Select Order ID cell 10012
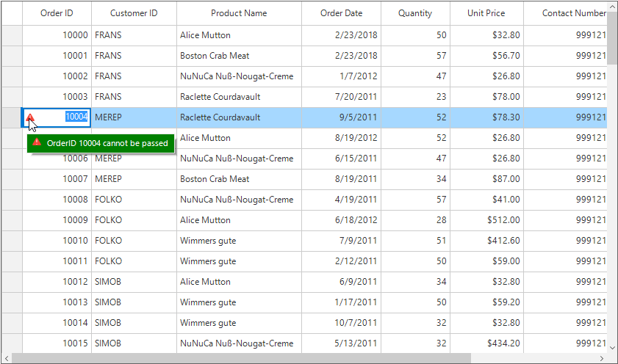The height and width of the screenshot is (364, 618). [57, 282]
